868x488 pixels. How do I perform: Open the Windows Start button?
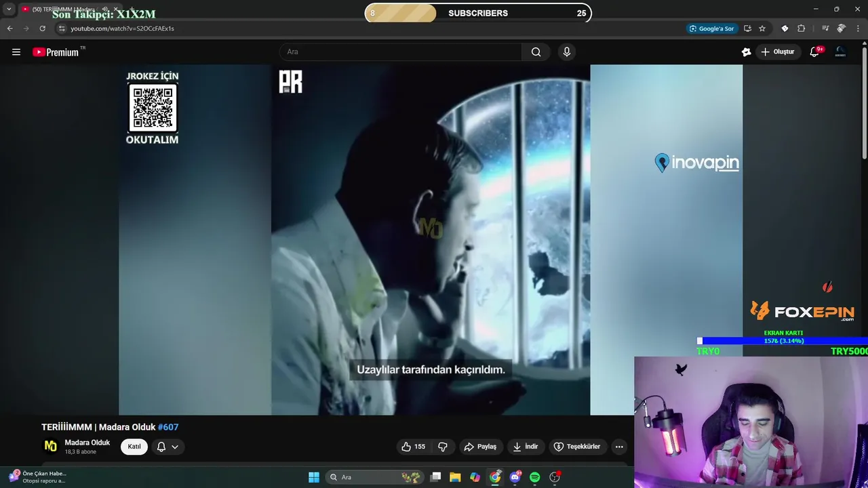point(314,477)
